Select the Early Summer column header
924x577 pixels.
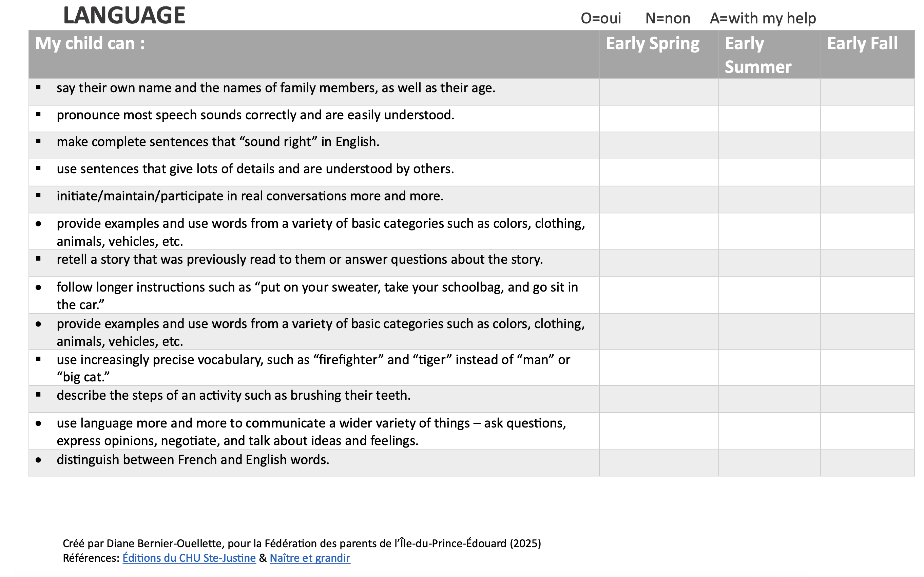coord(758,55)
